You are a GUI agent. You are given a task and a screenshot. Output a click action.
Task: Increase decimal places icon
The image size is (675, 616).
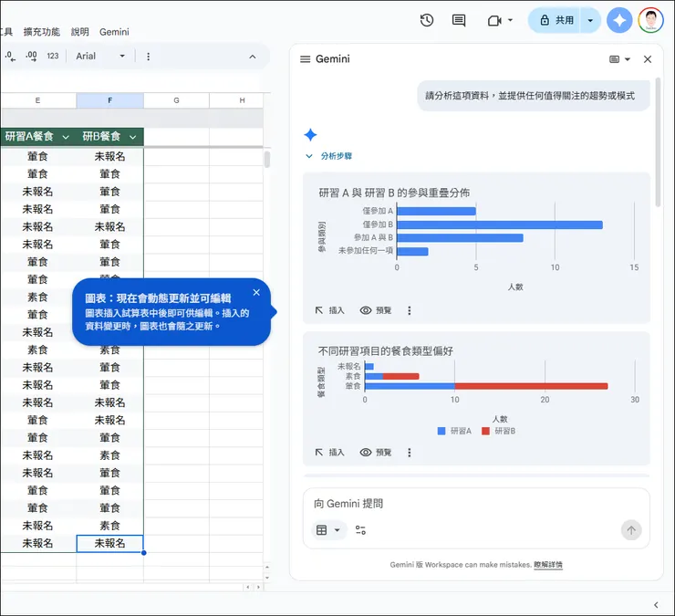[x=31, y=56]
